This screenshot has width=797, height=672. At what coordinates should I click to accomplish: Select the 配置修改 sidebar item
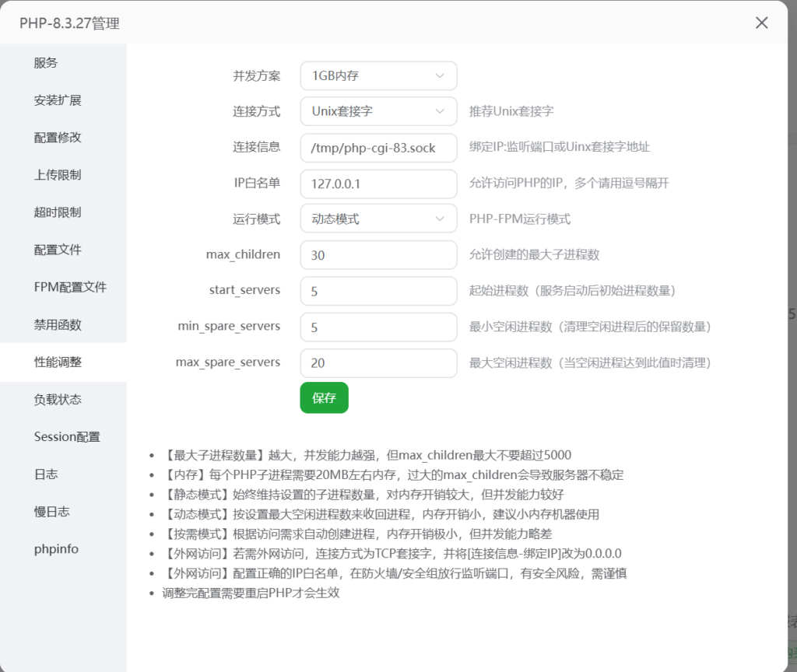58,138
